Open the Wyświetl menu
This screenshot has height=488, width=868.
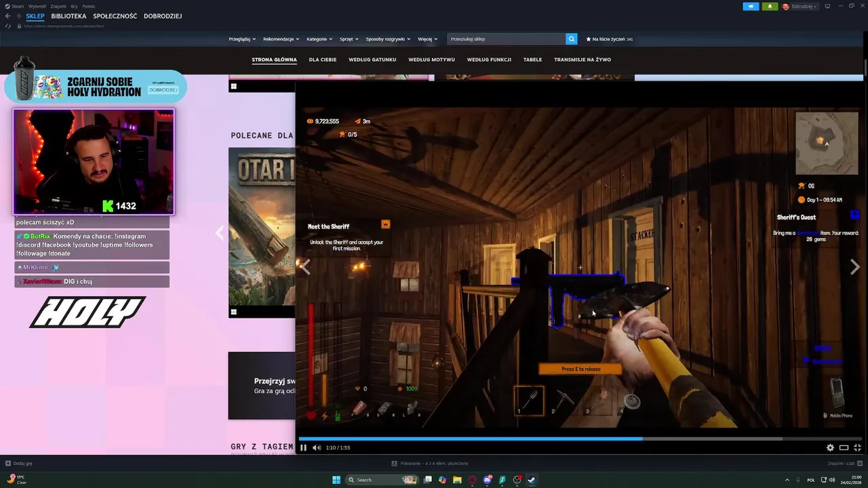tap(37, 6)
